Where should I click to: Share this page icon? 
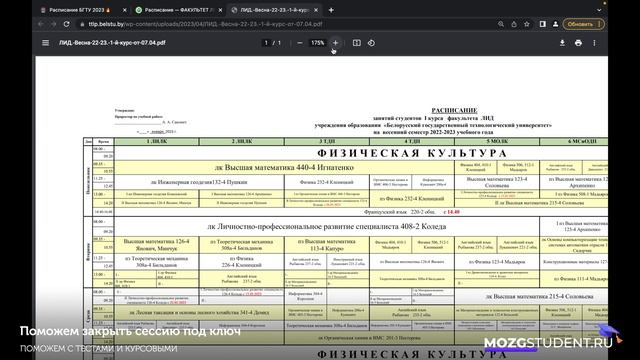coord(514,24)
